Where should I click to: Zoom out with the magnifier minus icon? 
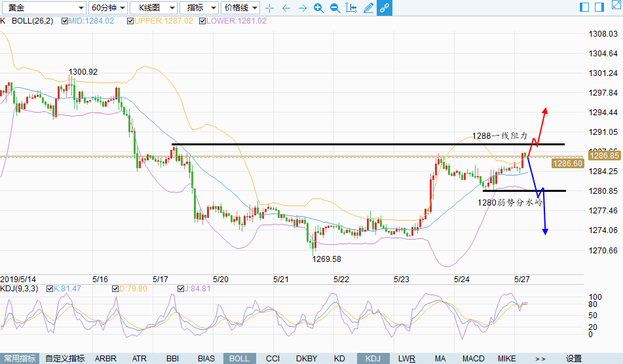click(335, 8)
